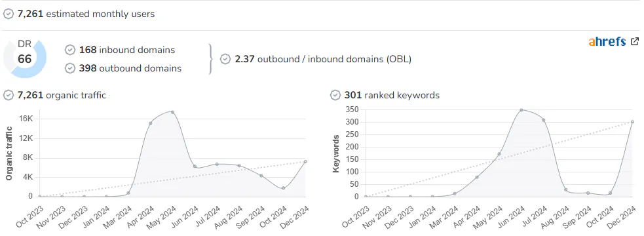Select the Dec 2024 point on keywords chart

pos(632,122)
